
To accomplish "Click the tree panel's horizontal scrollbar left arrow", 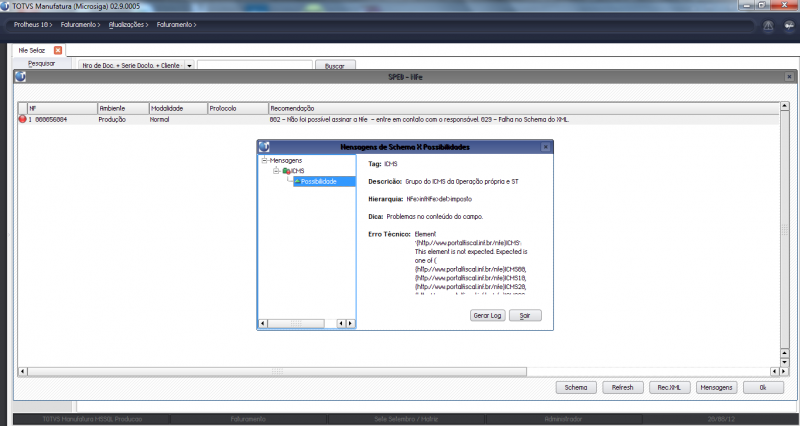I will [263, 323].
